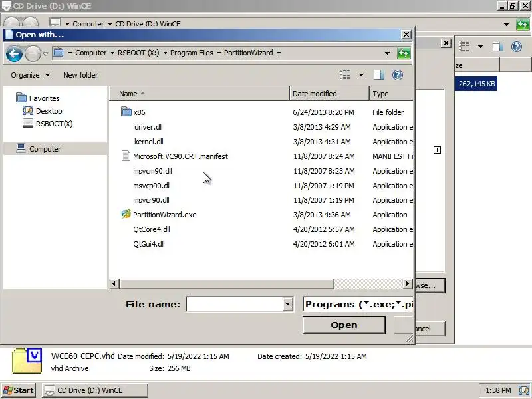Viewport: 532px width, 399px height.
Task: Select RSBOOT(X) in the navigation pane
Action: point(47,124)
